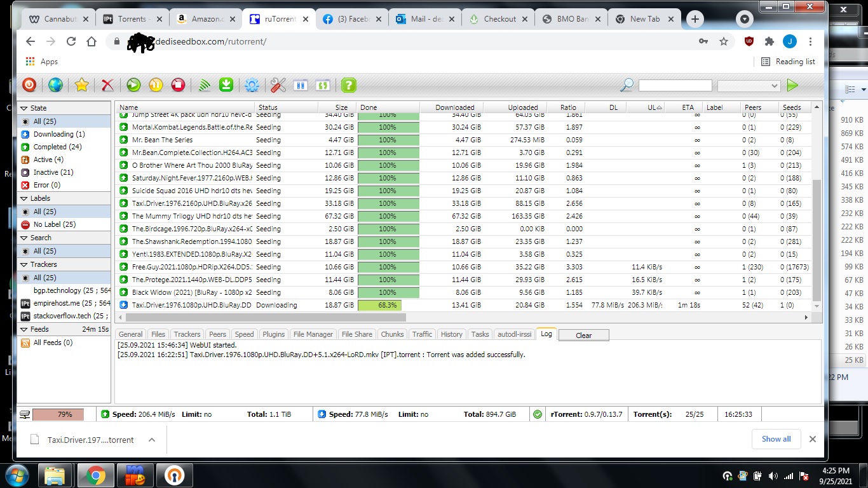Remove the selected torrent with red X icon
This screenshot has height=488, width=868.
pos(107,85)
